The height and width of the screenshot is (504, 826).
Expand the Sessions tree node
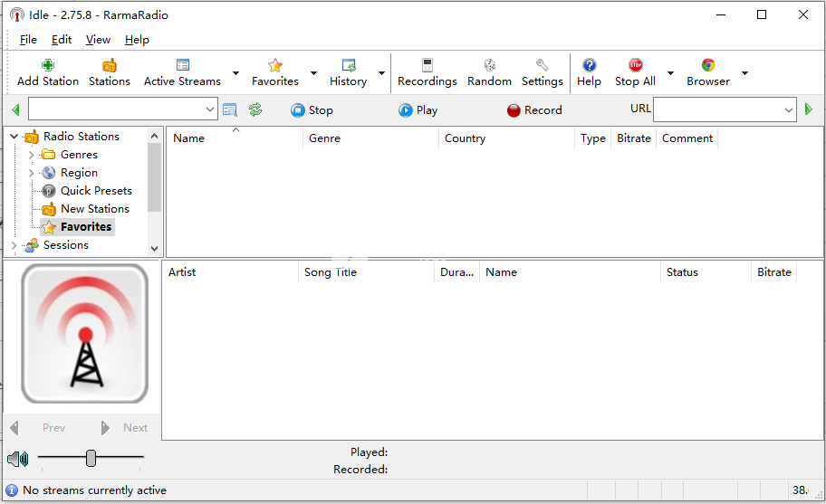[x=14, y=245]
